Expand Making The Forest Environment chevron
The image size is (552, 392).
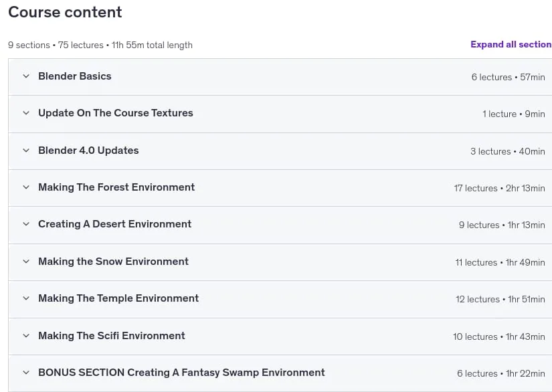pos(26,187)
